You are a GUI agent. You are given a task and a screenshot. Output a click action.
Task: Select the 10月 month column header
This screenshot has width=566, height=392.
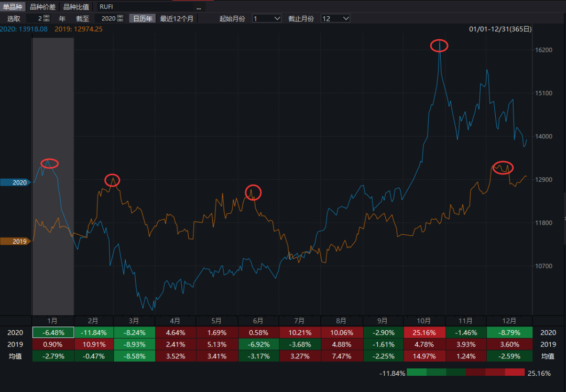coord(424,321)
